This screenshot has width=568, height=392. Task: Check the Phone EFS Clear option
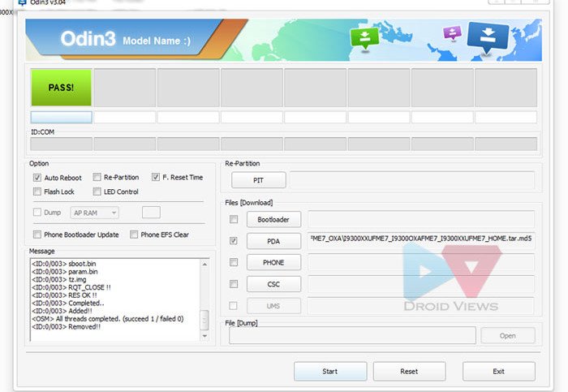coord(134,235)
